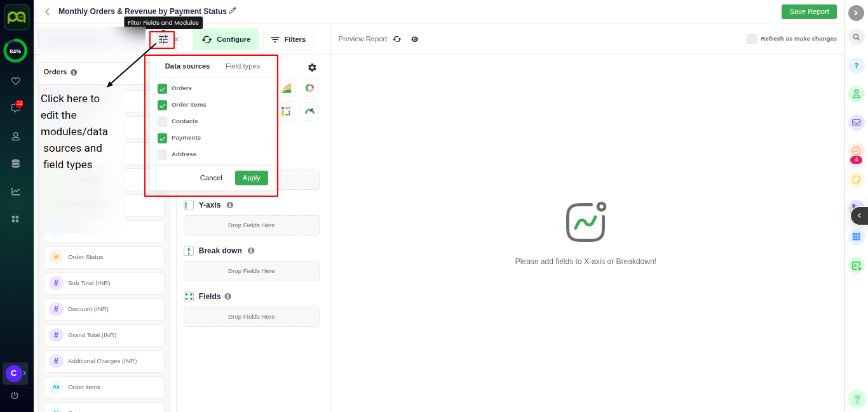Uncheck the Orders data source
The height and width of the screenshot is (412, 868).
tap(162, 88)
